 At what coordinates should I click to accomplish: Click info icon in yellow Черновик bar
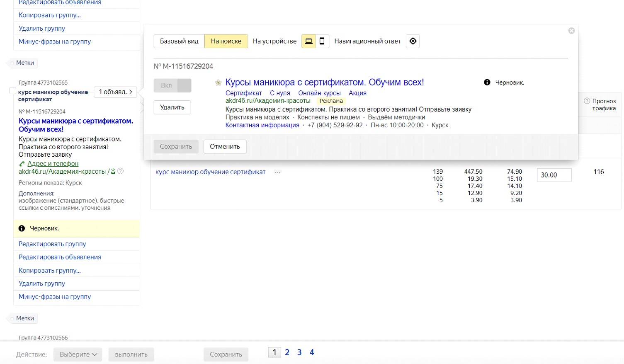(22, 228)
